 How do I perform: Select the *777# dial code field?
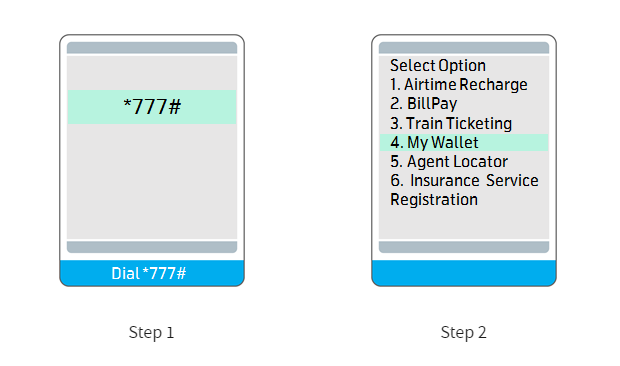(152, 107)
